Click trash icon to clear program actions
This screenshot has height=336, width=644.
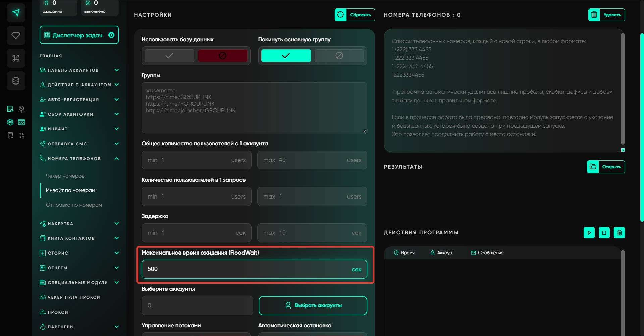[619, 233]
